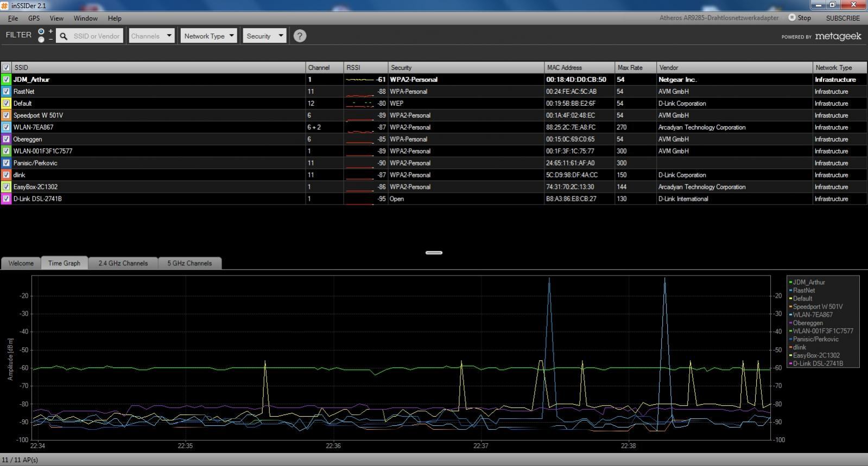
Task: Click D-Link DSL-2741B in the graph legend
Action: pos(818,363)
